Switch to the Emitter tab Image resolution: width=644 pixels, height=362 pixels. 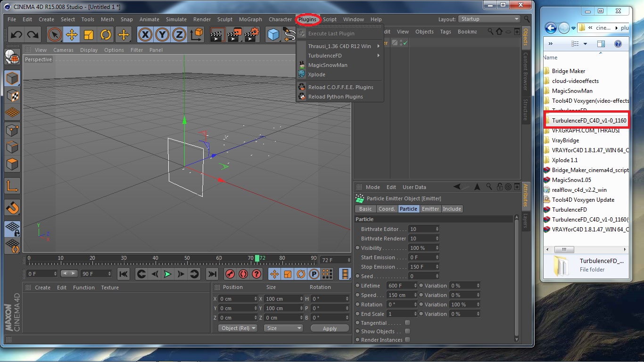pos(430,209)
